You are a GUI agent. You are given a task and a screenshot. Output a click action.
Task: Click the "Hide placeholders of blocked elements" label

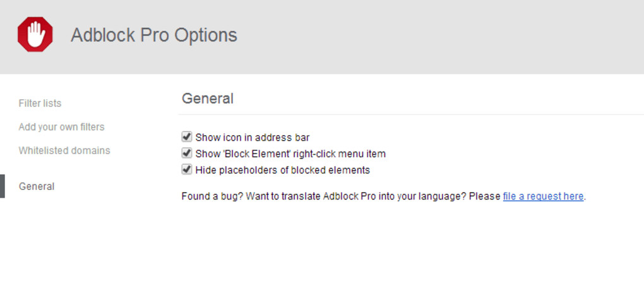click(282, 170)
